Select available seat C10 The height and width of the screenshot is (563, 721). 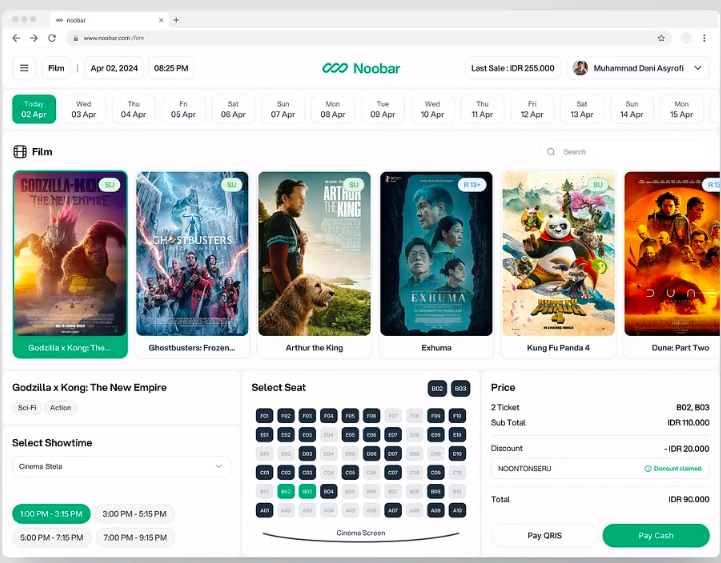[457, 472]
